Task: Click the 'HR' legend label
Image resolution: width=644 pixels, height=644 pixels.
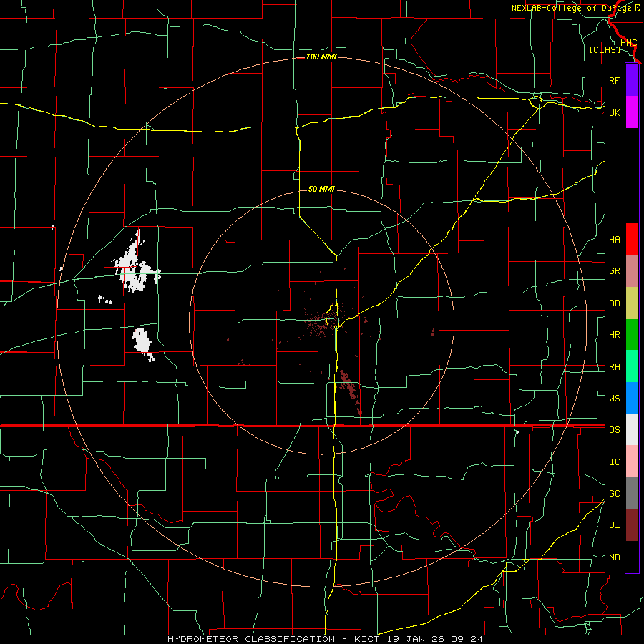Action: (x=614, y=335)
